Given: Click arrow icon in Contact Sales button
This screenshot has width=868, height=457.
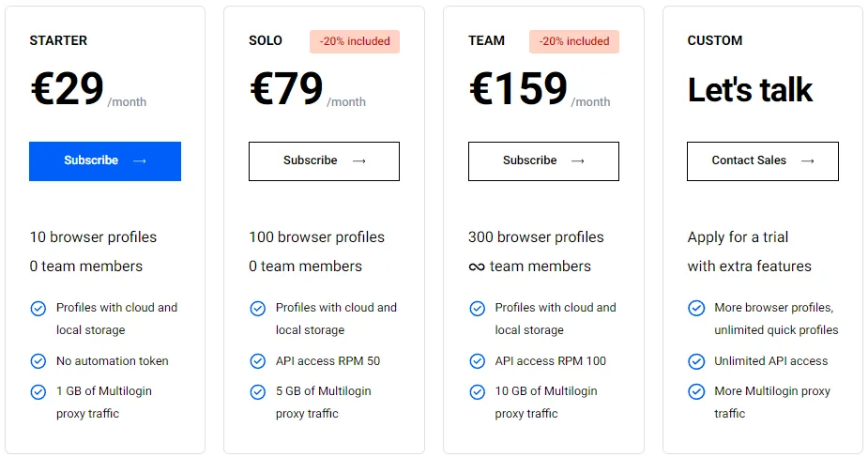Looking at the screenshot, I should point(808,161).
